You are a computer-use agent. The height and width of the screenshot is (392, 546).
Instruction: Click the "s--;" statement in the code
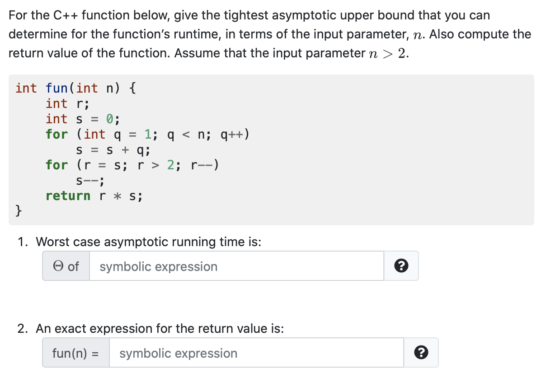[x=90, y=181]
